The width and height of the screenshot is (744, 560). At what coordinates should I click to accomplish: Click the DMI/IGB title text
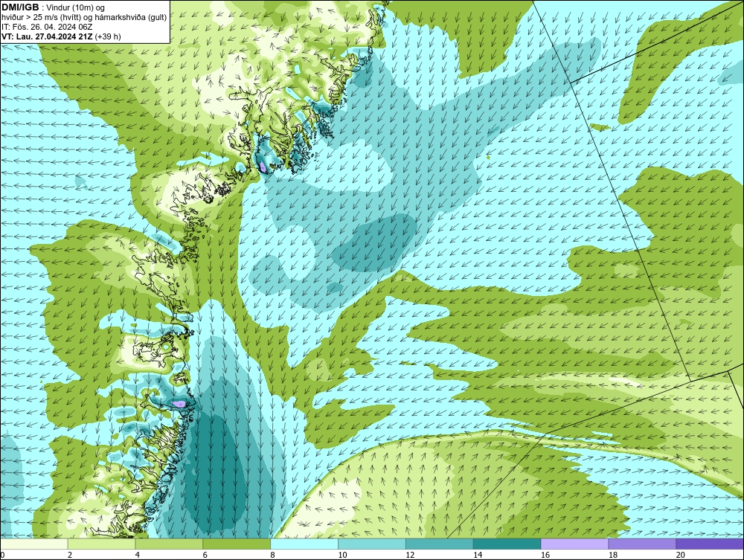click(x=20, y=7)
